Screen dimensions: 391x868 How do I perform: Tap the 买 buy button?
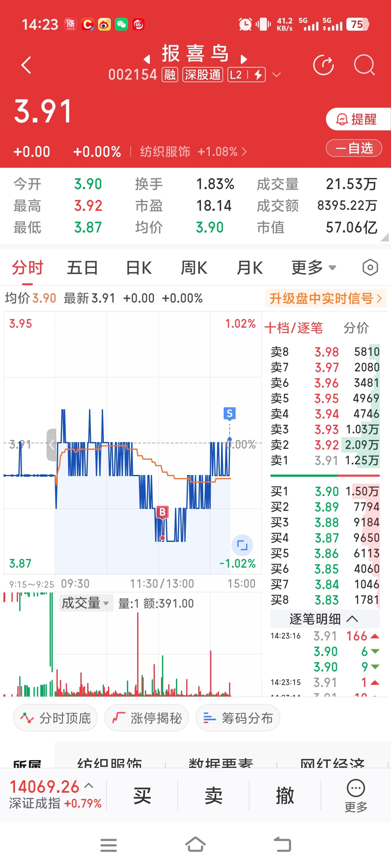tap(142, 795)
